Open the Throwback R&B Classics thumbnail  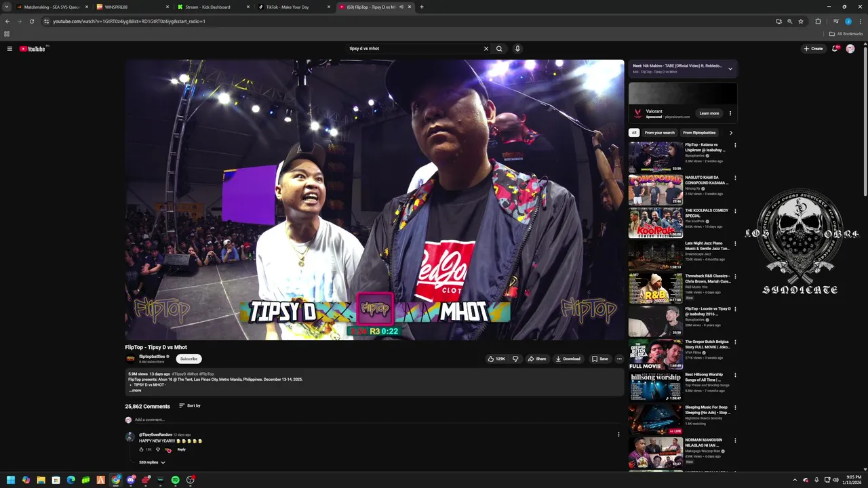point(655,289)
